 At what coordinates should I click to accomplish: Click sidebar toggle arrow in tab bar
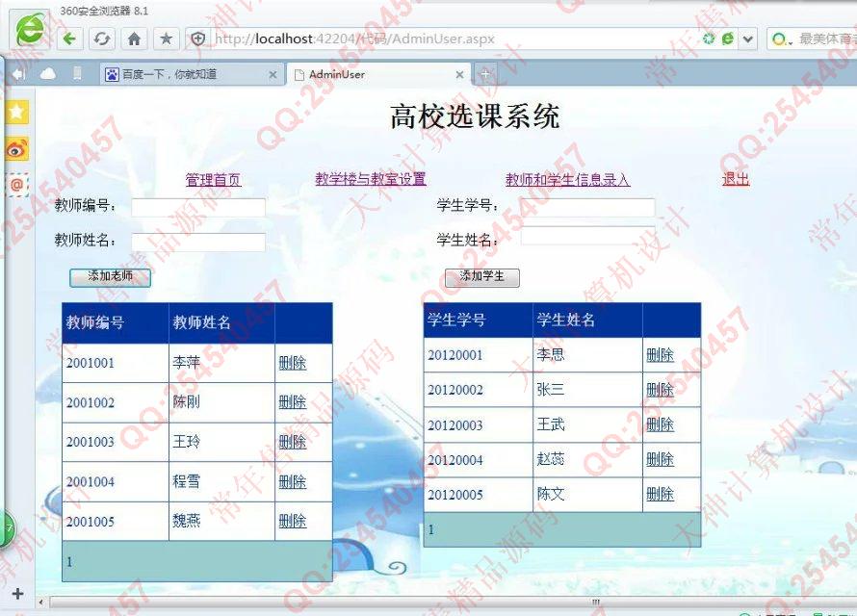tap(18, 74)
